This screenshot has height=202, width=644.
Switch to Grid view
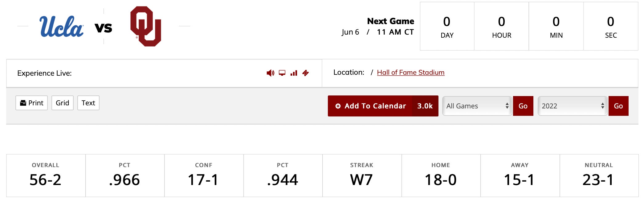pos(63,103)
